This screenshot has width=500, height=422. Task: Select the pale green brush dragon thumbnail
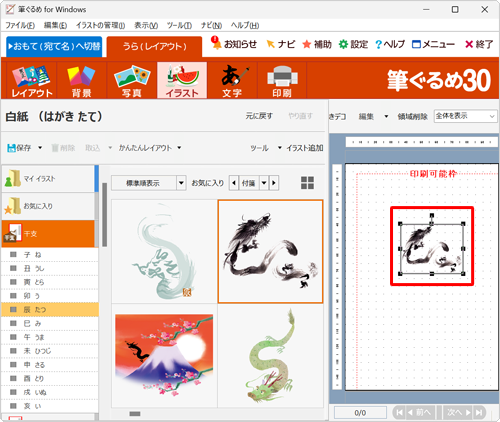[x=164, y=251]
